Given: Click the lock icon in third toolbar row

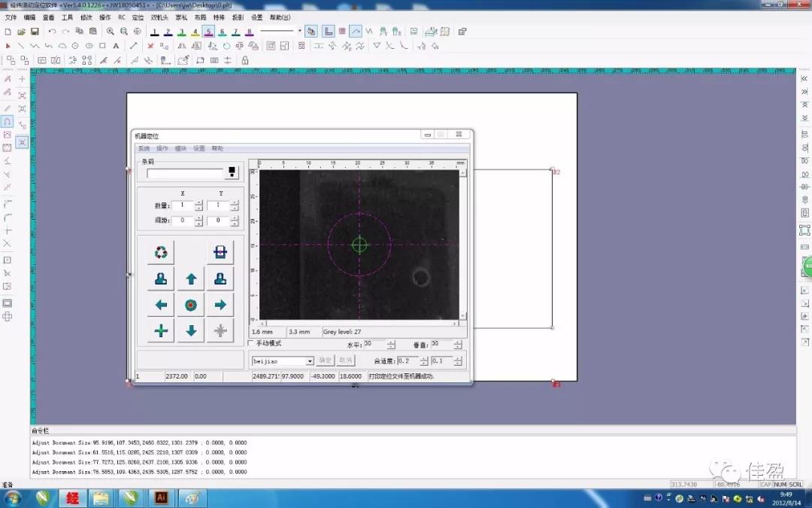Looking at the screenshot, I should pyautogui.click(x=244, y=60).
